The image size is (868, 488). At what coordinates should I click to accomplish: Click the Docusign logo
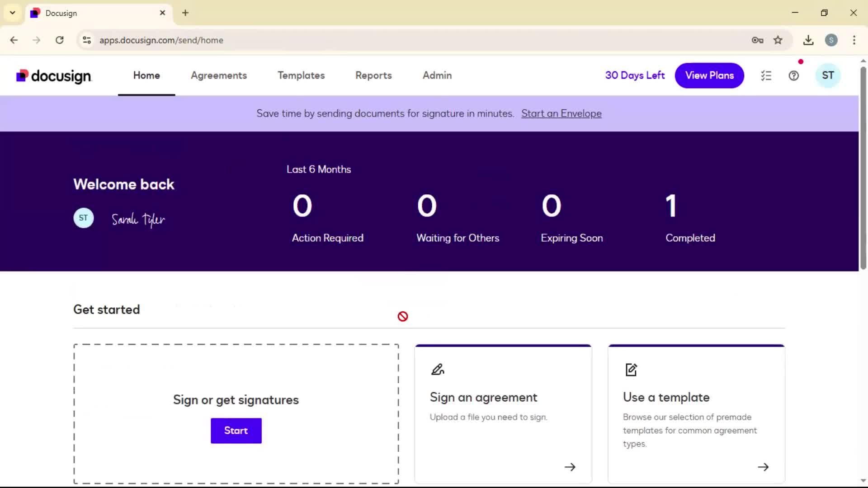[x=54, y=76]
